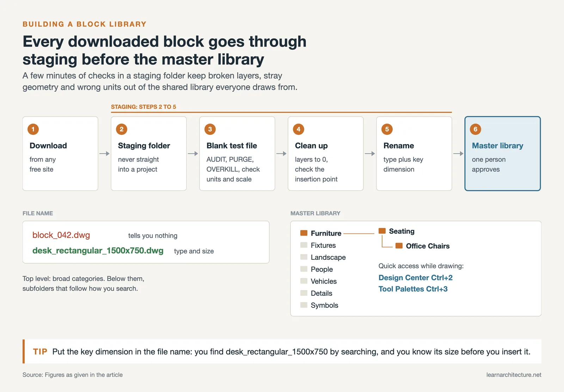Select the Landscape category label

tap(328, 257)
